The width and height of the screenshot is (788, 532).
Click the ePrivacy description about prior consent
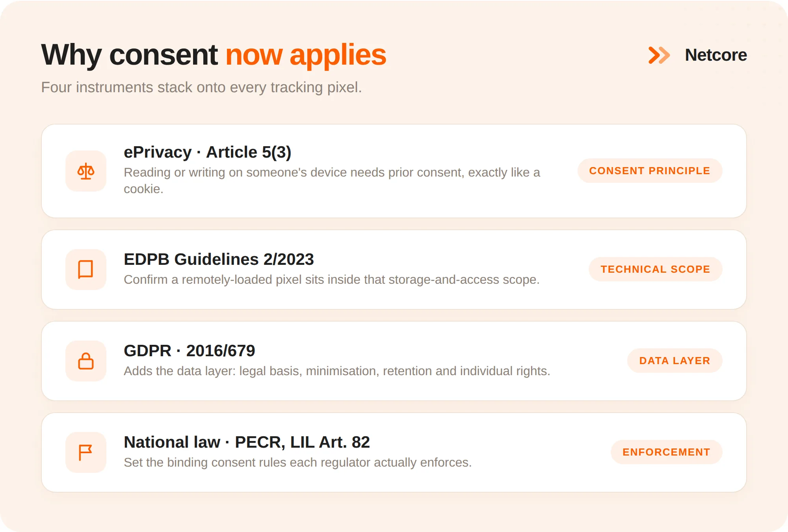coord(332,180)
